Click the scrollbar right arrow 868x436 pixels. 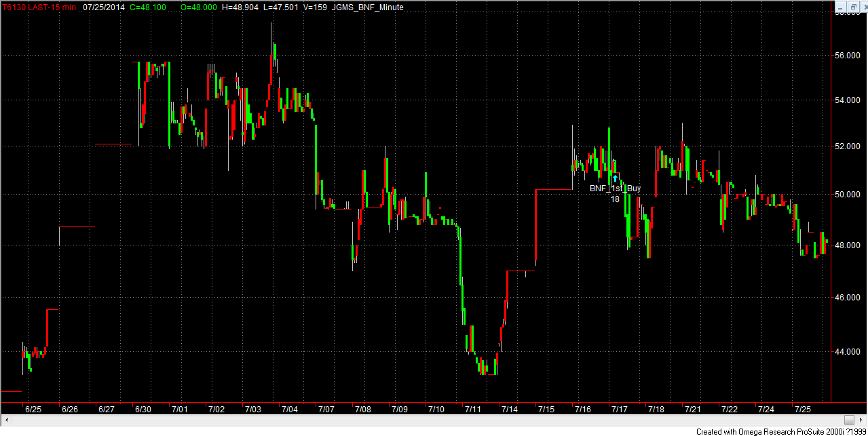862,420
